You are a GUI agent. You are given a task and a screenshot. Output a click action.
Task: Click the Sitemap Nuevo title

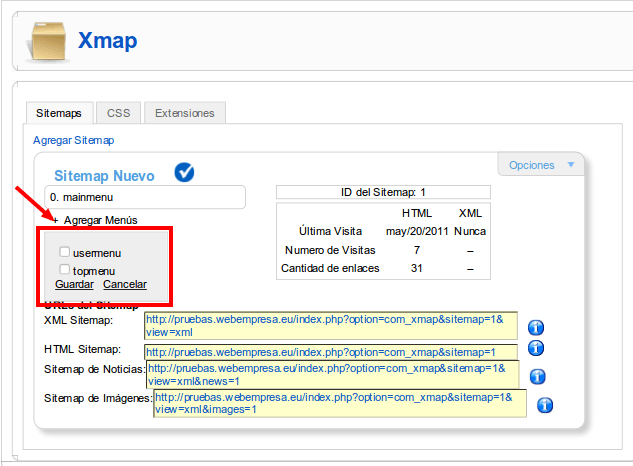click(x=104, y=176)
